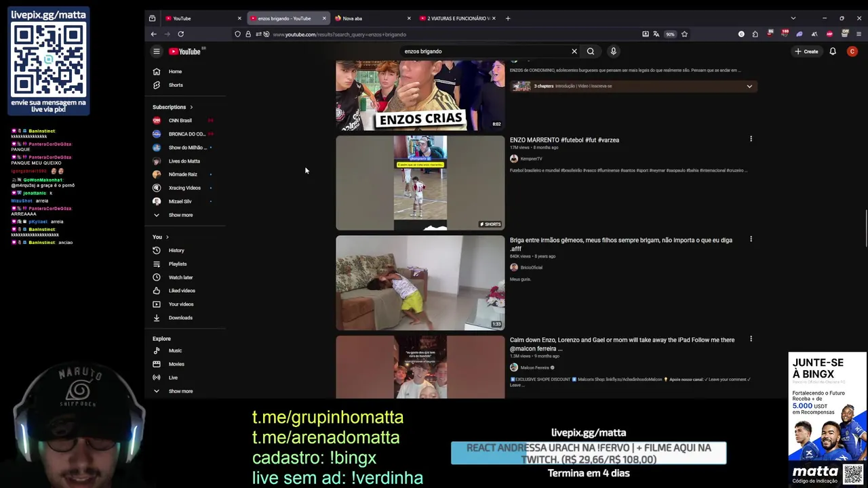The image size is (868, 488).
Task: Go back in browser history
Action: pyautogui.click(x=154, y=34)
